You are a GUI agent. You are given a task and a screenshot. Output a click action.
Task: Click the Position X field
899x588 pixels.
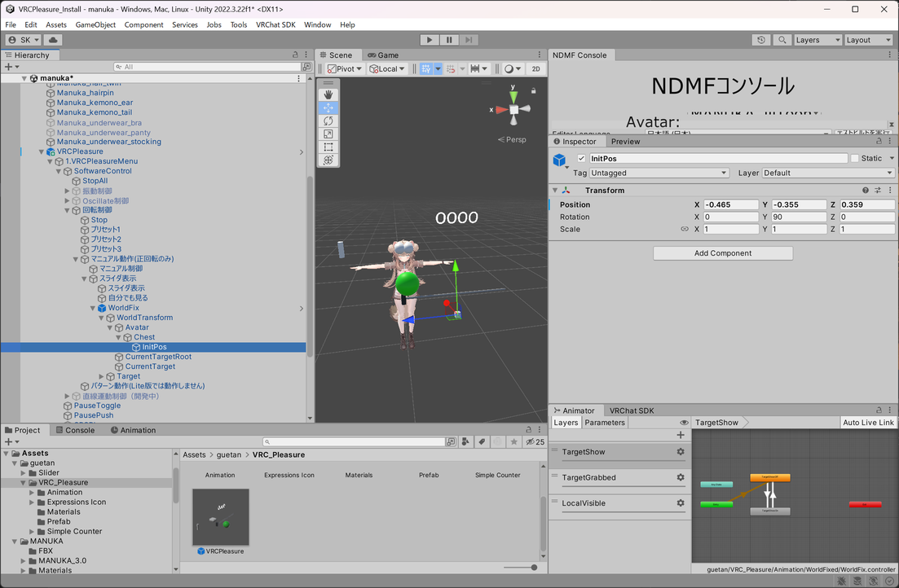(730, 204)
